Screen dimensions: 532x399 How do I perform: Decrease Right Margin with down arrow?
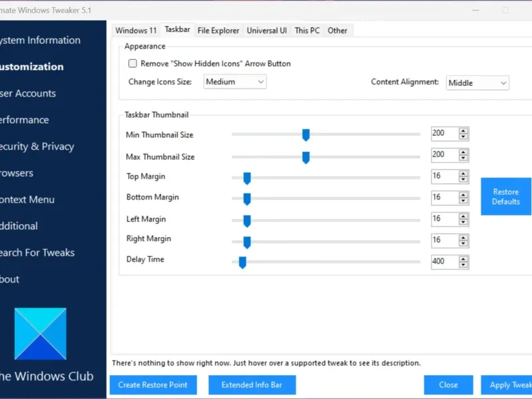[463, 243]
